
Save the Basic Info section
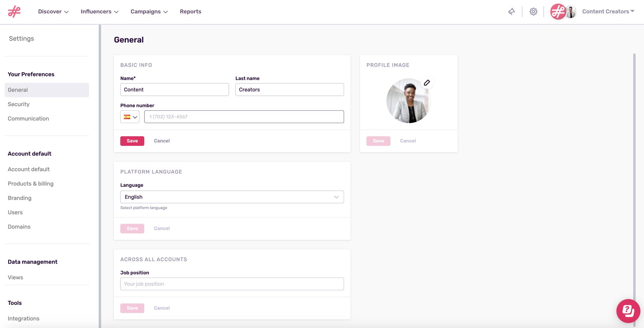click(132, 141)
